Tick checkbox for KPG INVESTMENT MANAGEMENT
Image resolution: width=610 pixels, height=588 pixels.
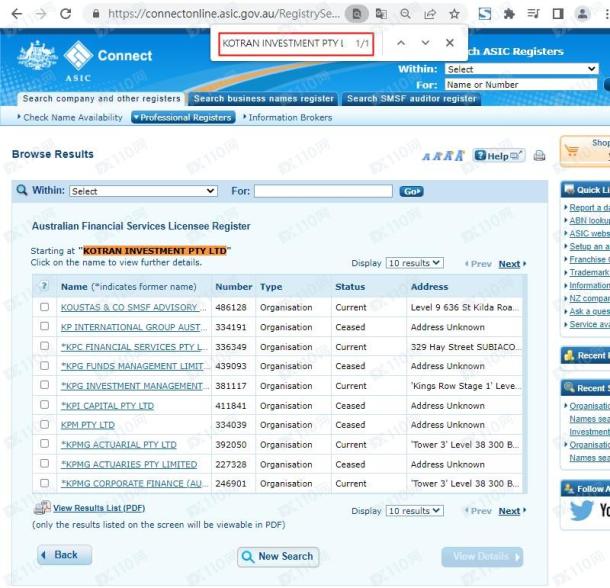[x=44, y=384]
